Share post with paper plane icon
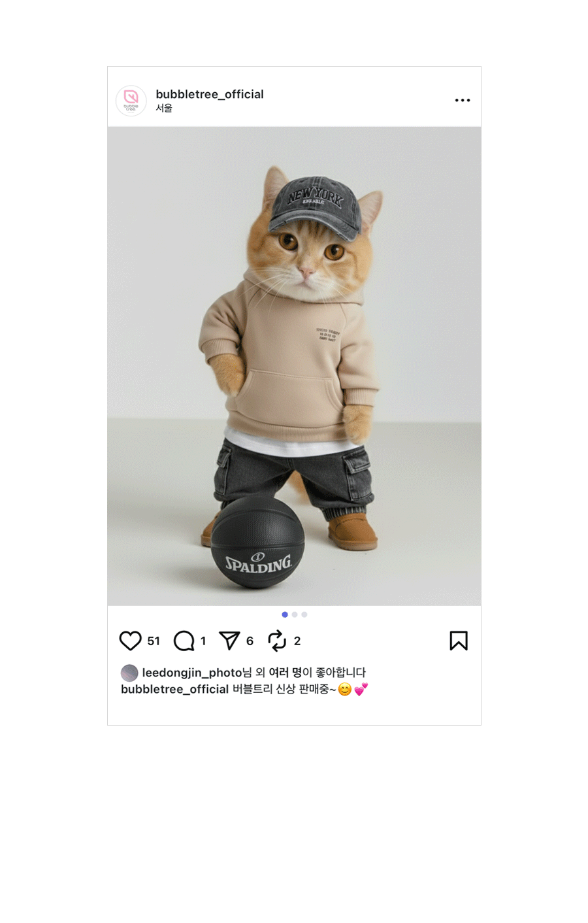588x923 pixels. tap(229, 641)
